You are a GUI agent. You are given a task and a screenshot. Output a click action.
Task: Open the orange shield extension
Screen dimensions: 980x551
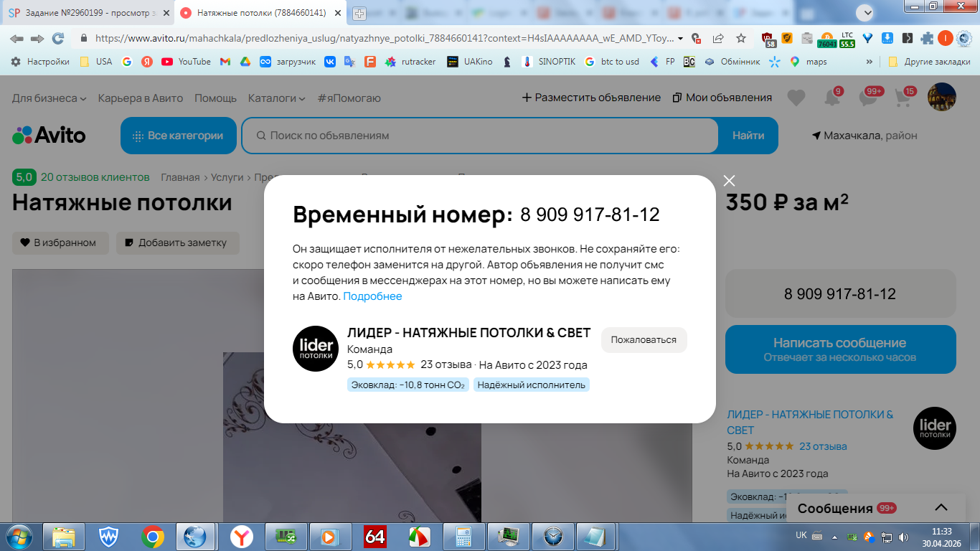click(786, 38)
